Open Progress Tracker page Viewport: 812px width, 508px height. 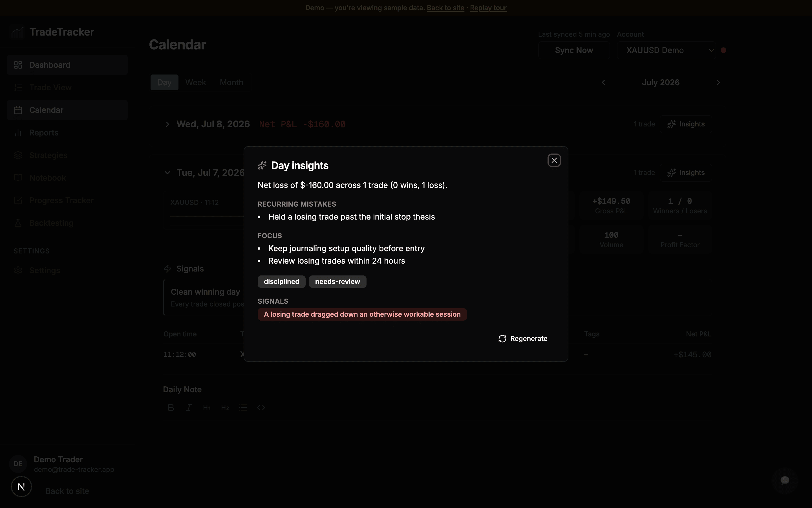tap(67, 200)
